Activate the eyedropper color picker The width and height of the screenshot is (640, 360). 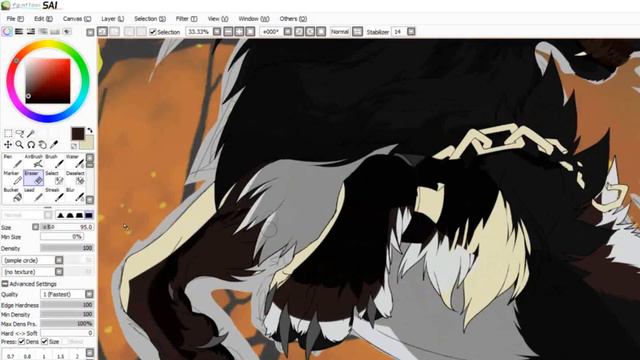click(x=54, y=144)
